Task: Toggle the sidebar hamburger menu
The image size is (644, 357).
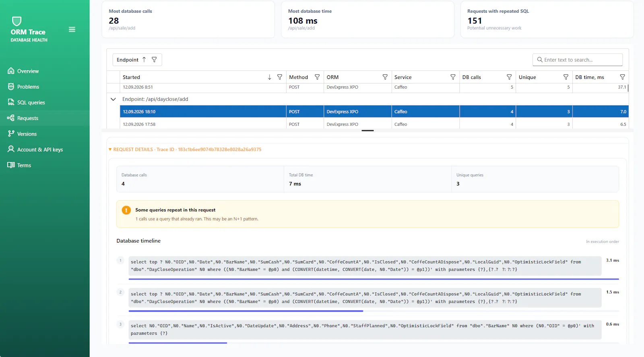Action: click(x=72, y=29)
